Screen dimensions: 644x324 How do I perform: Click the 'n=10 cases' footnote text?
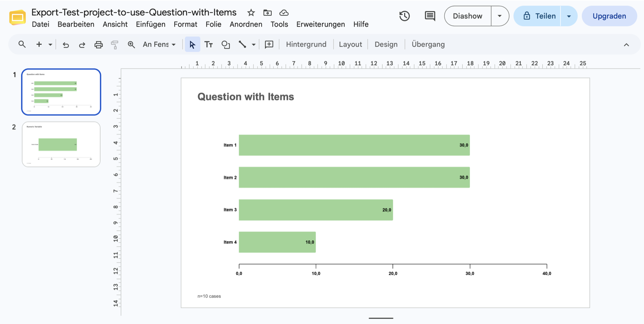point(209,296)
